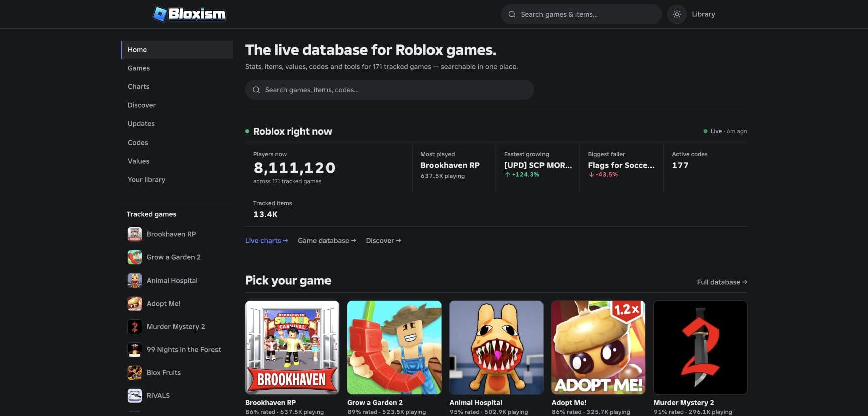Click Fastest growing [UPD] SCP MOR... stat

pos(538,168)
